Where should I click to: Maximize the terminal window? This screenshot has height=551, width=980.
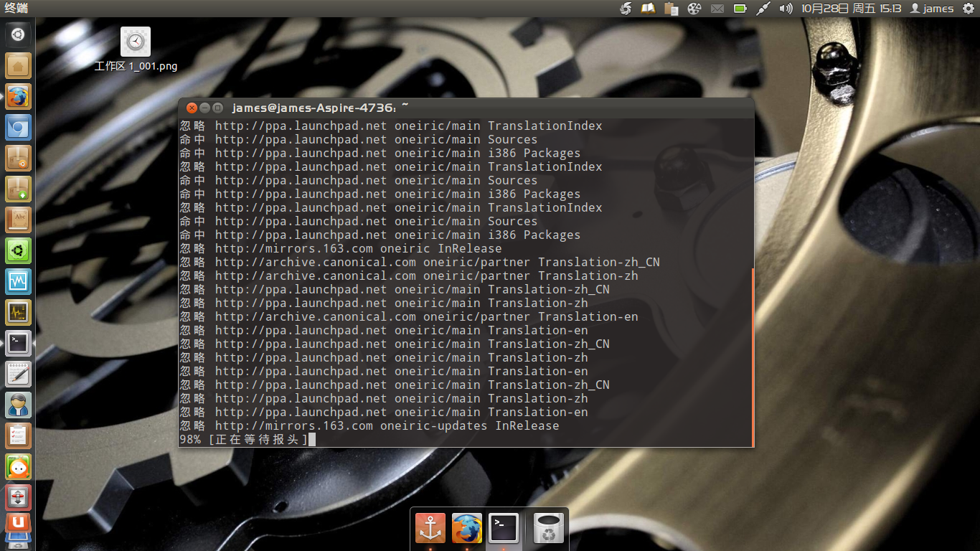point(217,108)
